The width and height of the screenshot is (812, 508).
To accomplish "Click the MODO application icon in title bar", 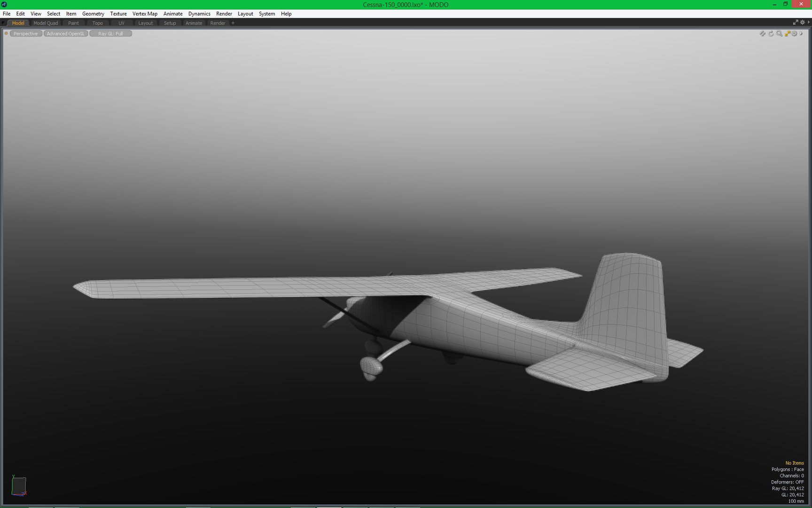I will point(4,4).
